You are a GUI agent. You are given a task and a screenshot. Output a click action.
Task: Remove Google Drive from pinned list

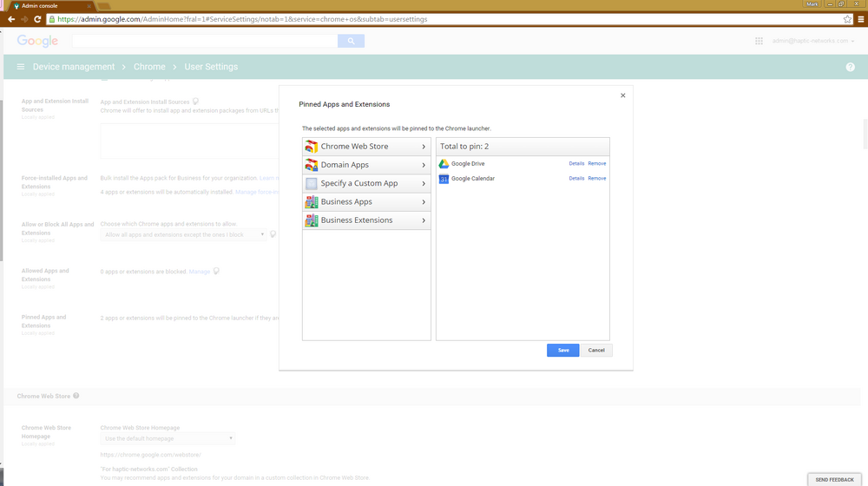tap(597, 164)
